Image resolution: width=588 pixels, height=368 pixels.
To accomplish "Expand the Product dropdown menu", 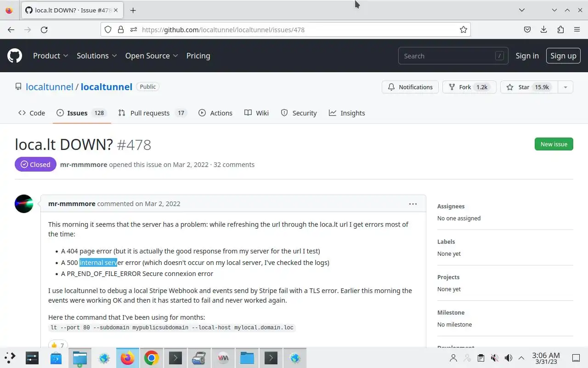I will point(51,56).
